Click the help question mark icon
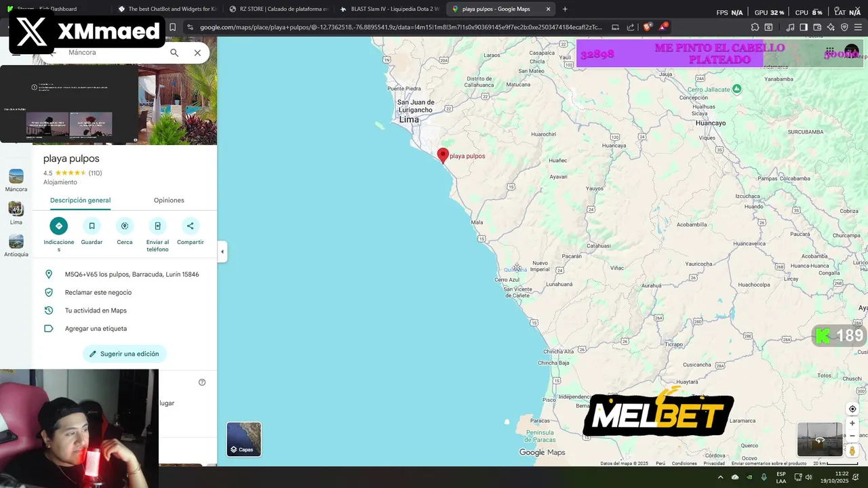Screen dimensions: 868x488 [202, 382]
